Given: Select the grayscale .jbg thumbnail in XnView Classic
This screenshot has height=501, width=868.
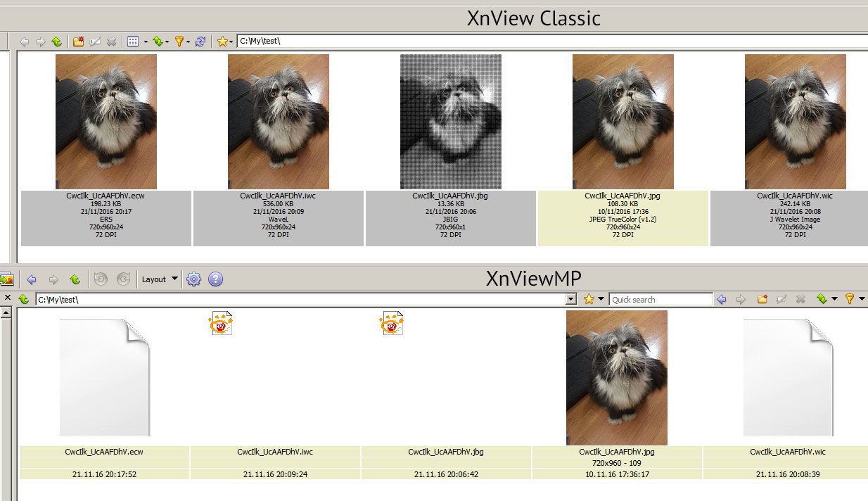Looking at the screenshot, I should [451, 122].
